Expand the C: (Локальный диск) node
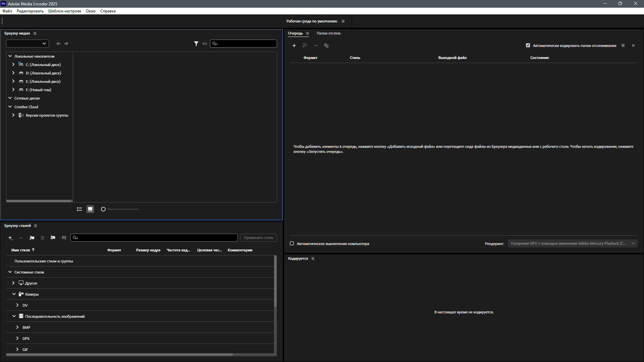The image size is (644, 362). click(x=13, y=64)
